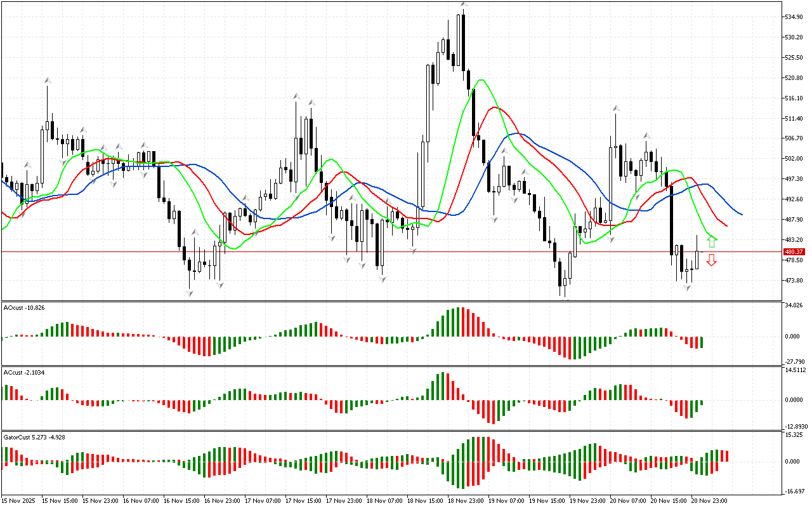Click the -12.8930 value on AC scale
812x508 pixels.
click(794, 426)
